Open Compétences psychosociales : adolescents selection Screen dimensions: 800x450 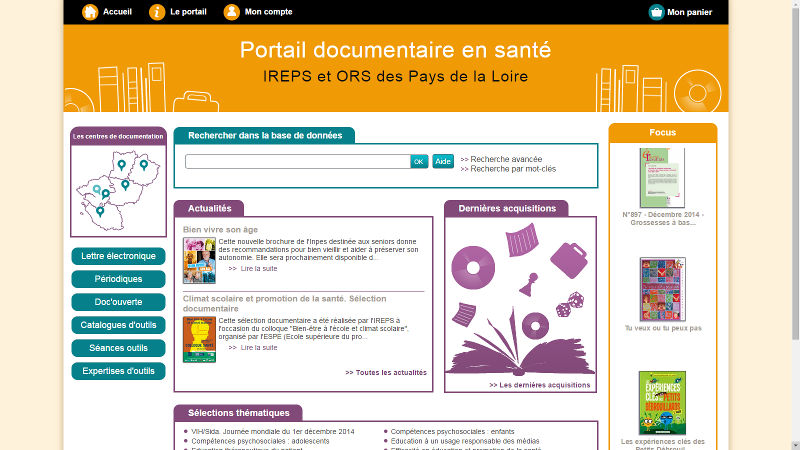click(260, 441)
